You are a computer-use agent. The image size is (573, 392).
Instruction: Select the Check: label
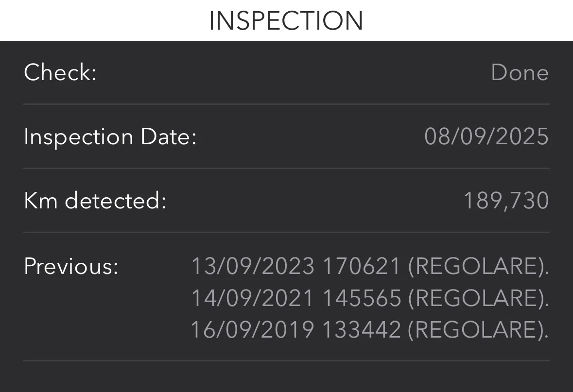click(60, 72)
